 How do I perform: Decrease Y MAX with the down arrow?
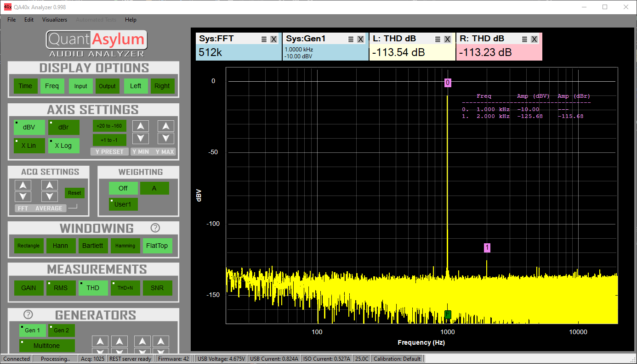point(166,138)
